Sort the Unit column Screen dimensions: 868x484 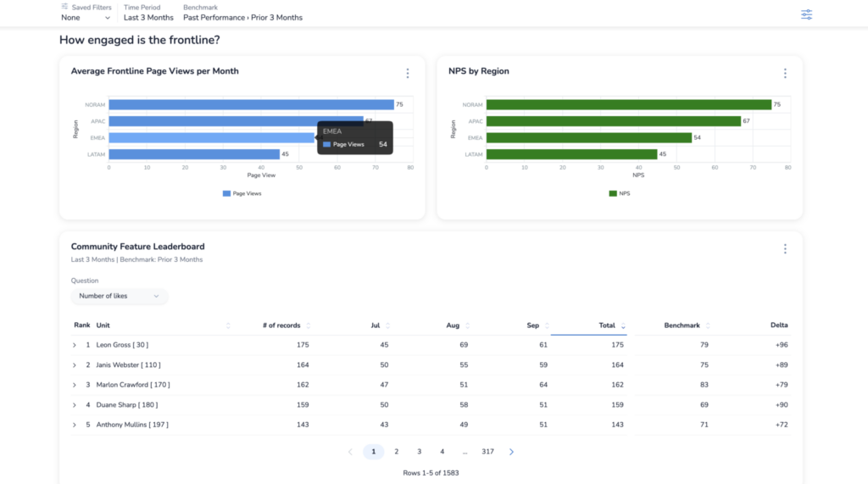click(228, 326)
